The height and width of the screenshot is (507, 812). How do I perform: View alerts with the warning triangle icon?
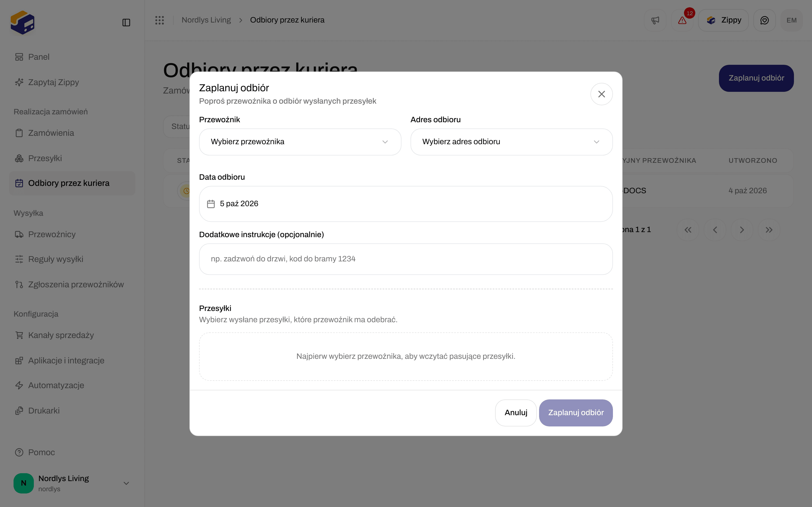click(682, 21)
